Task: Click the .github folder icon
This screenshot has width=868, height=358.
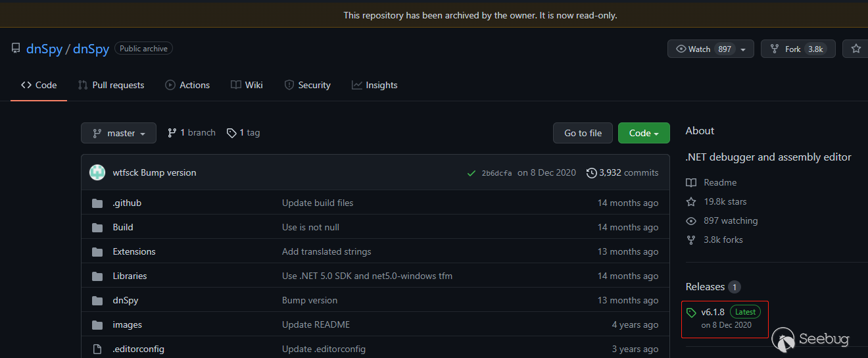Action: [x=97, y=203]
